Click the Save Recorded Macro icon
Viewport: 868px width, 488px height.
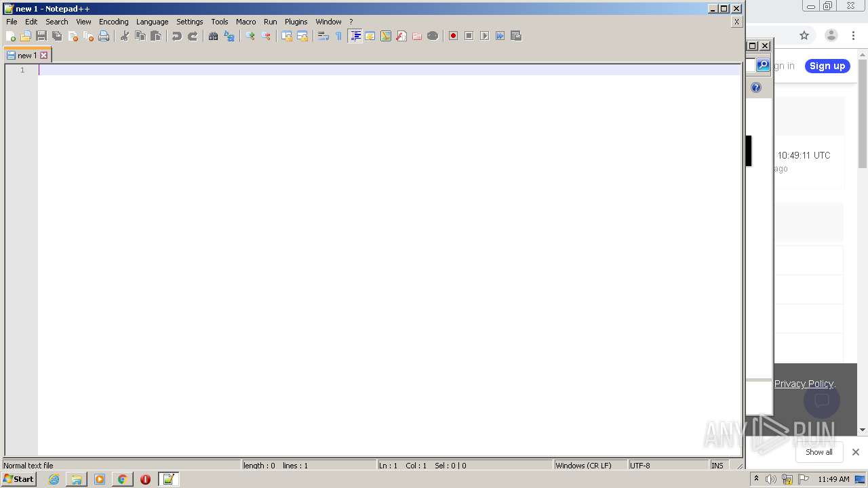516,36
